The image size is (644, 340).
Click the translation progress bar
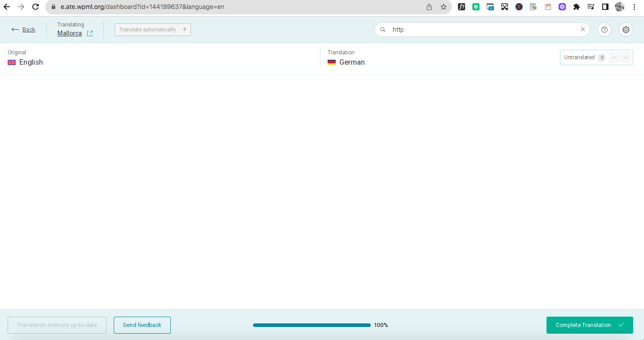[x=312, y=325]
